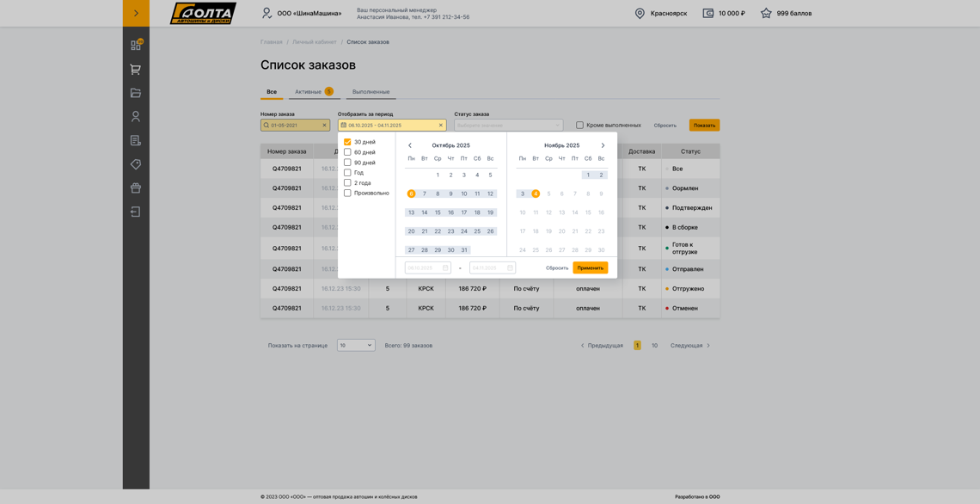Select October 15 in the calendar
The width and height of the screenshot is (980, 504).
(x=437, y=212)
